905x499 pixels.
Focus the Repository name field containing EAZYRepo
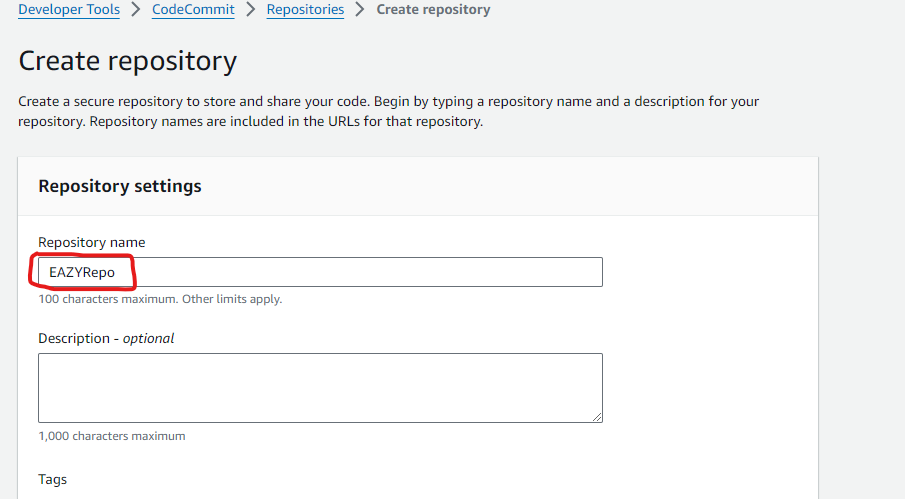tap(320, 272)
